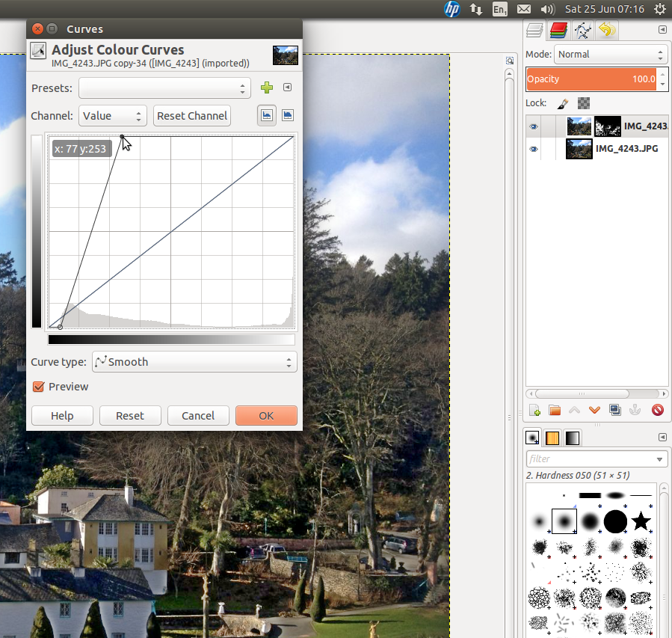The height and width of the screenshot is (638, 672).
Task: Delete the selected layer
Action: pos(658,411)
